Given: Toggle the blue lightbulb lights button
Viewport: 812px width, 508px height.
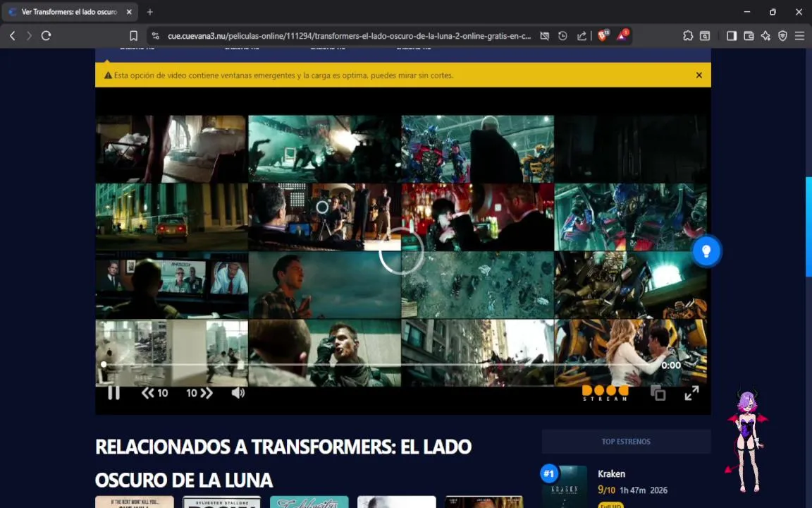Looking at the screenshot, I should click(706, 251).
